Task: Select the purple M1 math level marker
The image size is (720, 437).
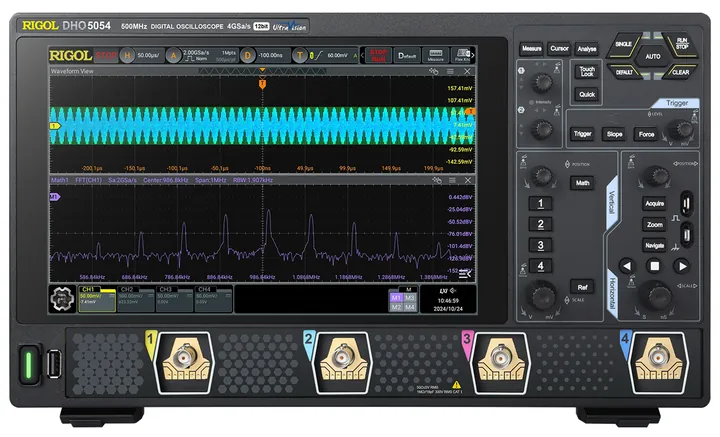Action: (x=55, y=197)
